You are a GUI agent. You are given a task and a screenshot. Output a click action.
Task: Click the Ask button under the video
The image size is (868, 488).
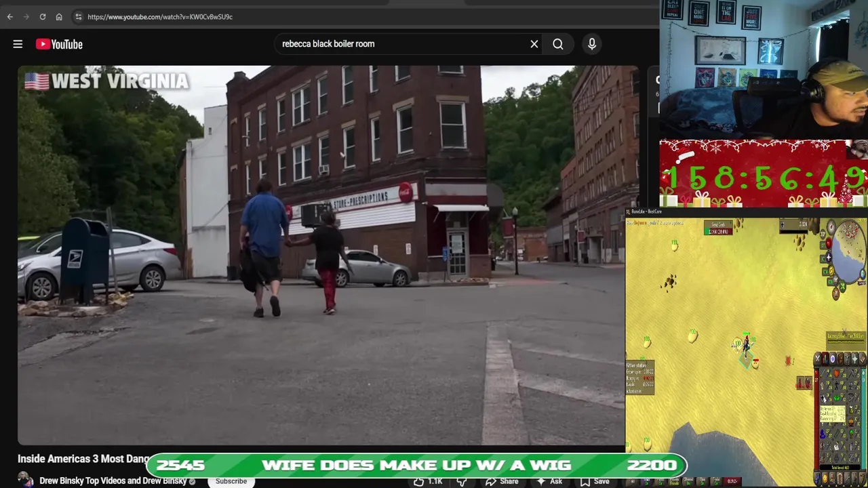(x=549, y=481)
